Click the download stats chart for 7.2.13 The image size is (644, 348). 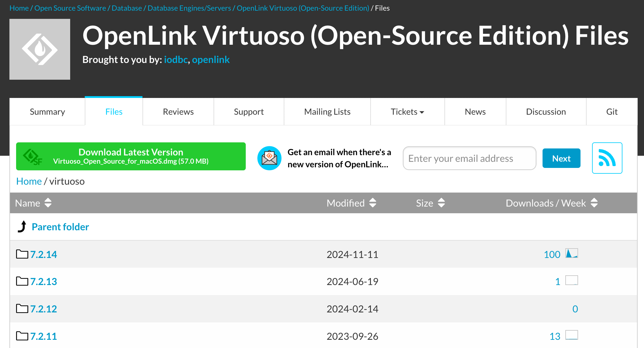pyautogui.click(x=572, y=281)
